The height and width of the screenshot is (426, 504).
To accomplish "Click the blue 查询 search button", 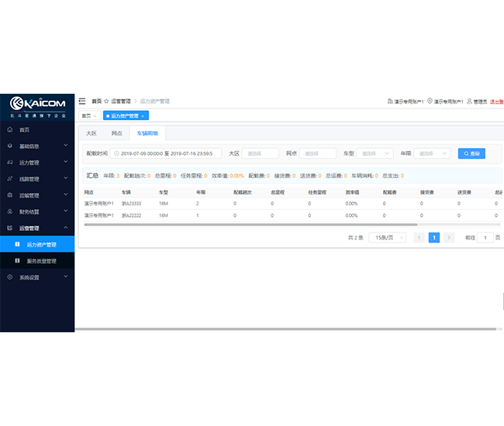I will coord(471,153).
